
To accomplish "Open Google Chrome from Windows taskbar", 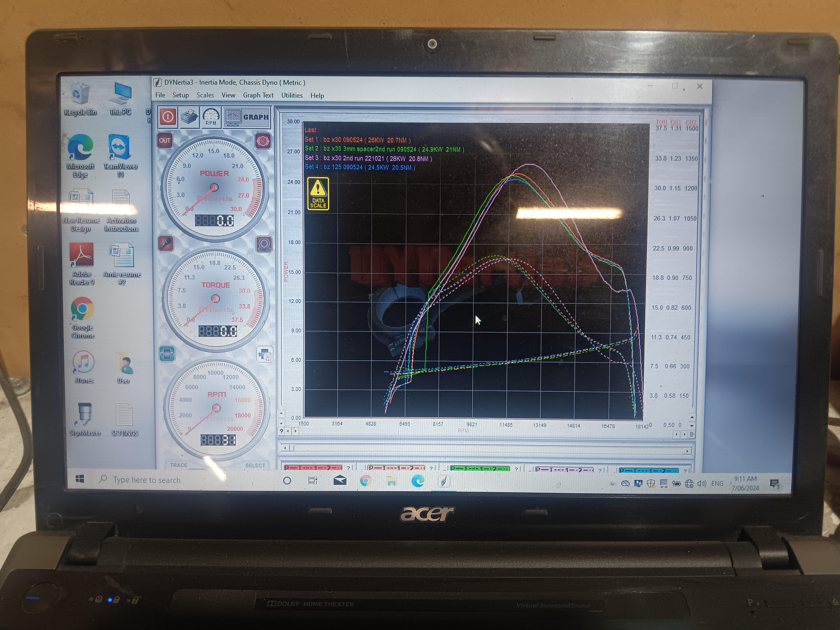I will [365, 481].
